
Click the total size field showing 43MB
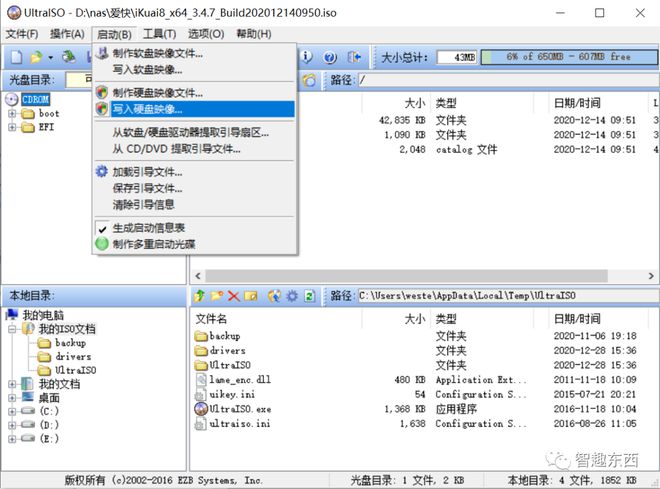point(457,57)
